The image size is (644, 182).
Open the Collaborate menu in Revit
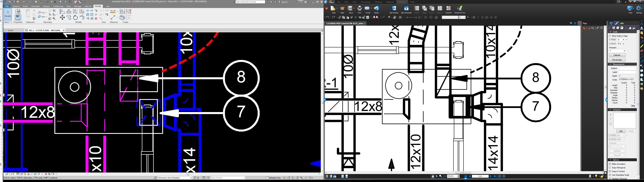click(58, 6)
